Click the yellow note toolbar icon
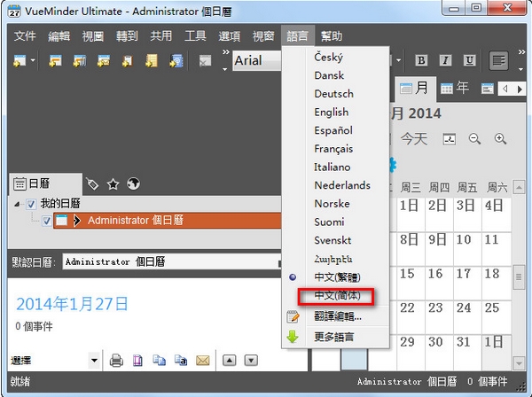Viewport: 532px width, 397px height. pos(152,60)
